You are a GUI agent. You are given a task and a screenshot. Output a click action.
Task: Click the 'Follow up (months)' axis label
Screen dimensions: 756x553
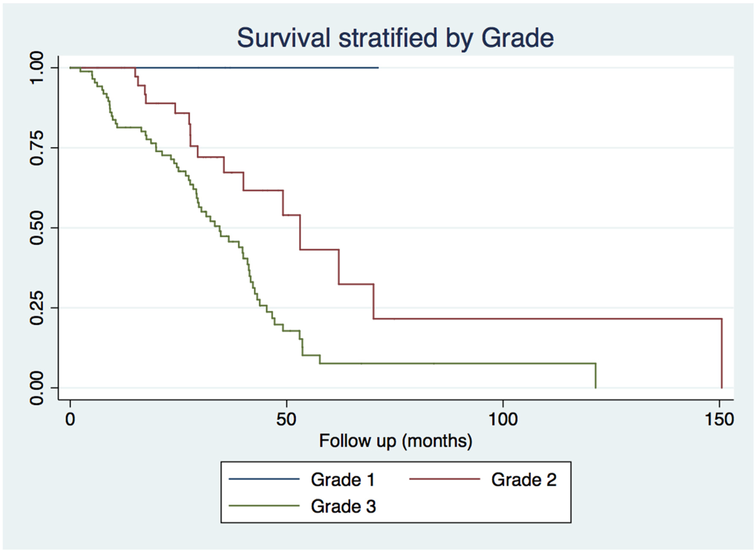[x=395, y=441]
